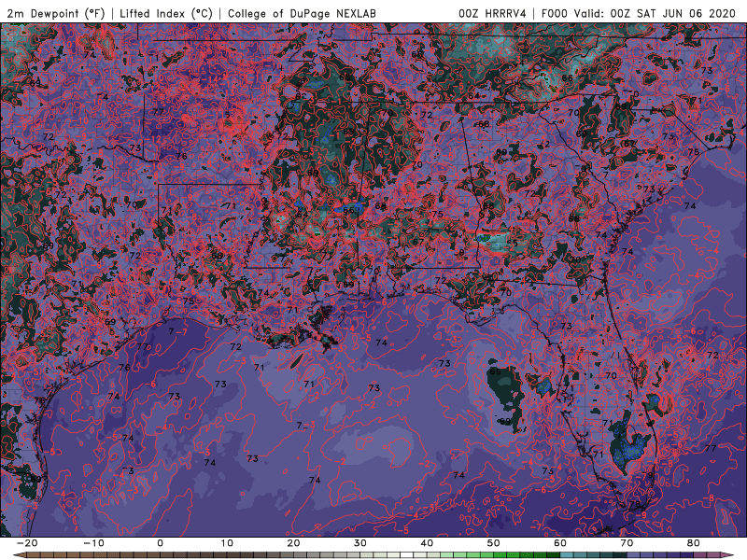The width and height of the screenshot is (747, 560).
Task: Click the "79" dewpoint value in south Florida
Action: pyautogui.click(x=647, y=475)
